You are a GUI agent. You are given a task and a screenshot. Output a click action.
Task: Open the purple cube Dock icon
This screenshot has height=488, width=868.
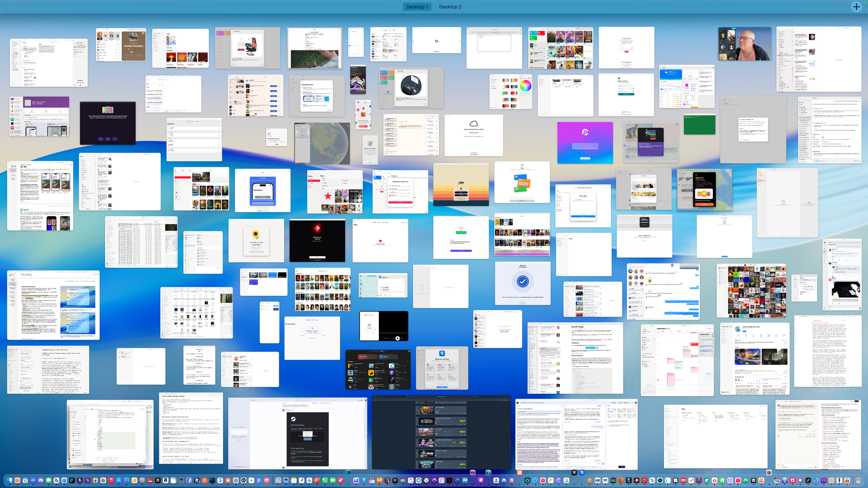[x=730, y=480]
